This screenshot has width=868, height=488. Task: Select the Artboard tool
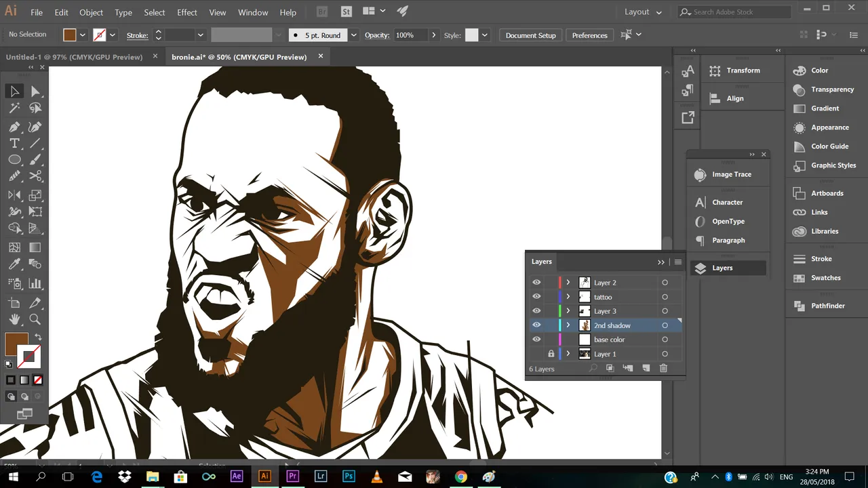pos(14,303)
